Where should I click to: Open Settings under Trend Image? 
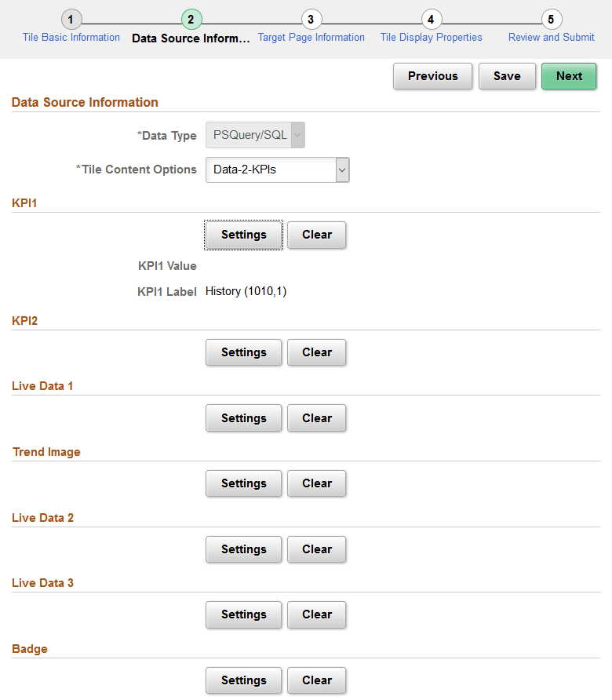(x=243, y=483)
